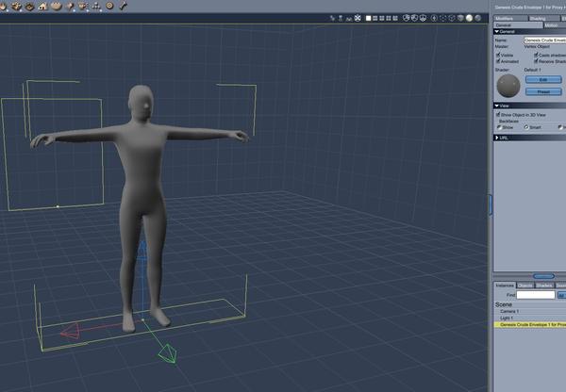Click the crossed-circle view toolbar icon
Viewport: 566px width, 392px height.
(x=358, y=18)
